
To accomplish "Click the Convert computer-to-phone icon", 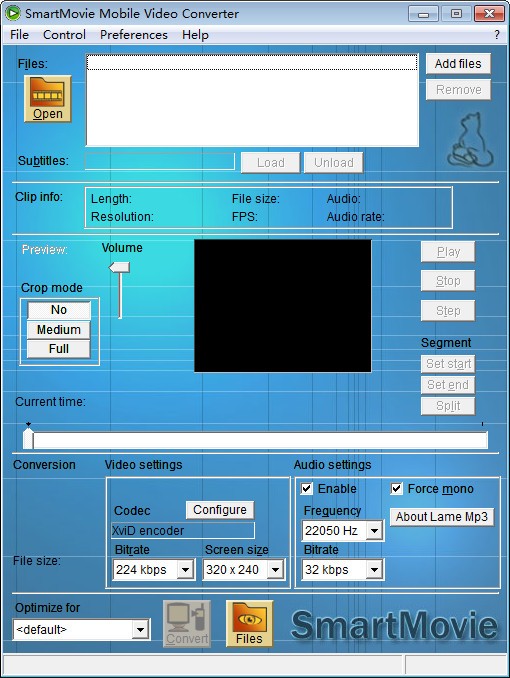I will point(187,623).
